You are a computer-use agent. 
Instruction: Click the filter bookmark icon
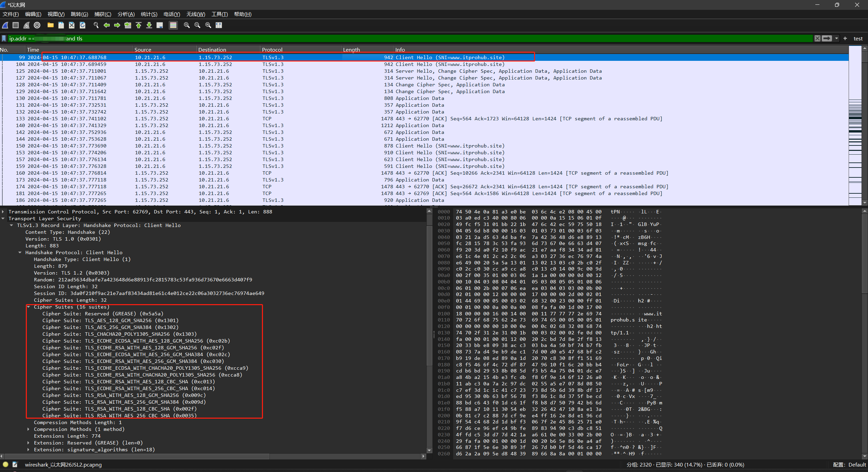pyautogui.click(x=4, y=38)
